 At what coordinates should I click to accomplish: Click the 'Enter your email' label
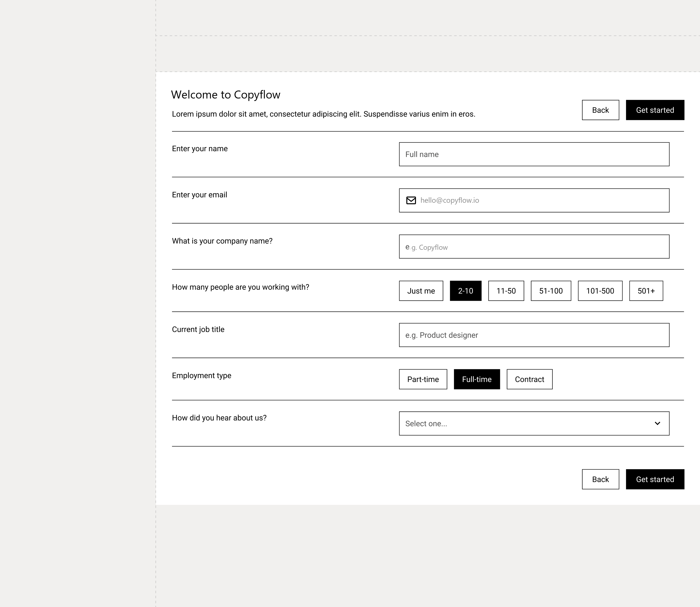pos(199,195)
